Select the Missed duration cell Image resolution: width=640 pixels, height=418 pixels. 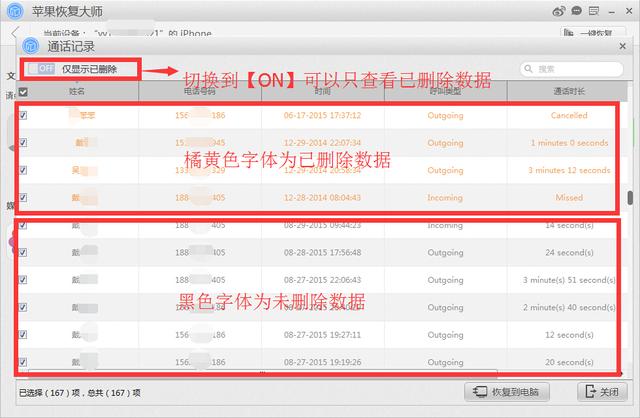point(569,198)
